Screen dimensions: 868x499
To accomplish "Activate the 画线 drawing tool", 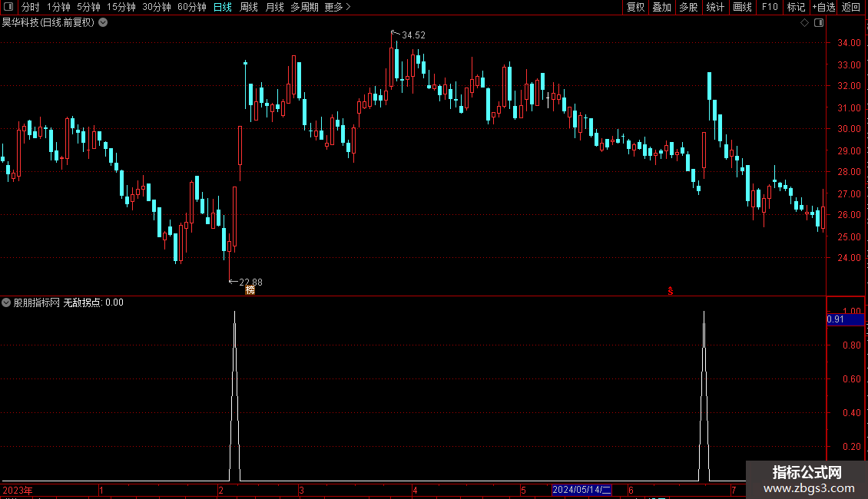I will (x=742, y=7).
